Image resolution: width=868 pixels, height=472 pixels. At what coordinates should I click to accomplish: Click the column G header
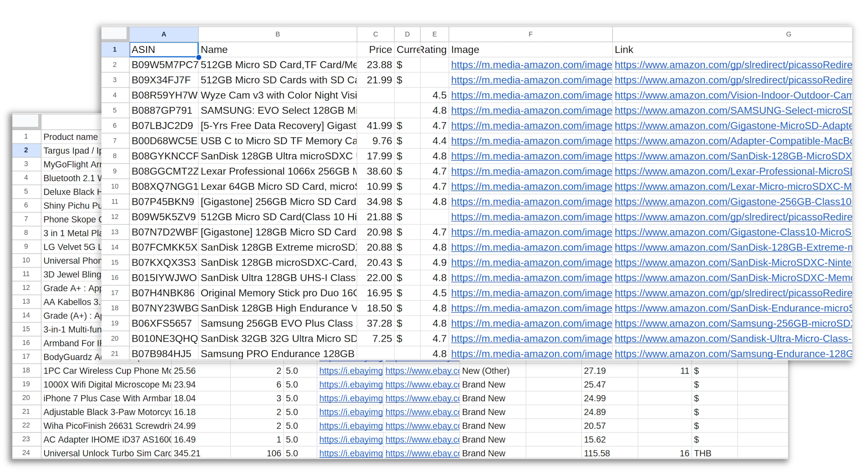click(x=788, y=34)
